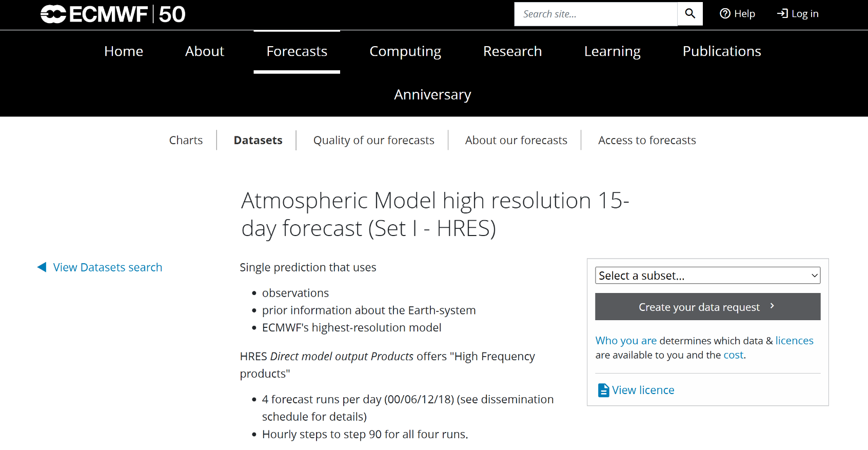Follow the Who you are link
868x450 pixels.
[626, 341]
